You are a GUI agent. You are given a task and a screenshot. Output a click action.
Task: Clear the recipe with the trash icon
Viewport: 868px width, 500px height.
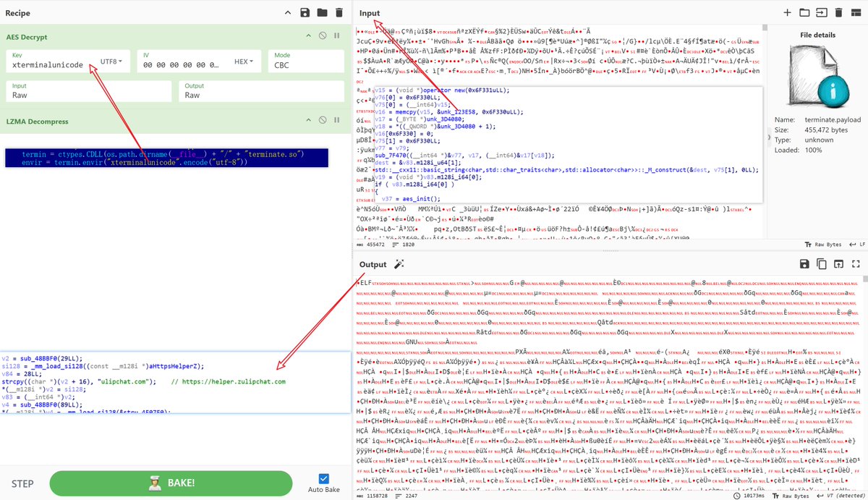point(340,12)
